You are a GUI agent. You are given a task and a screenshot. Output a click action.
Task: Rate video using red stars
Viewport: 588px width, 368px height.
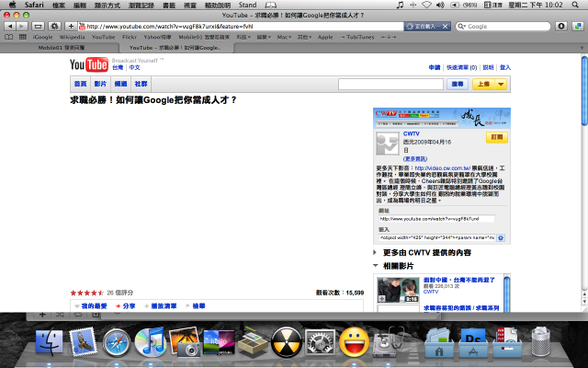86,293
